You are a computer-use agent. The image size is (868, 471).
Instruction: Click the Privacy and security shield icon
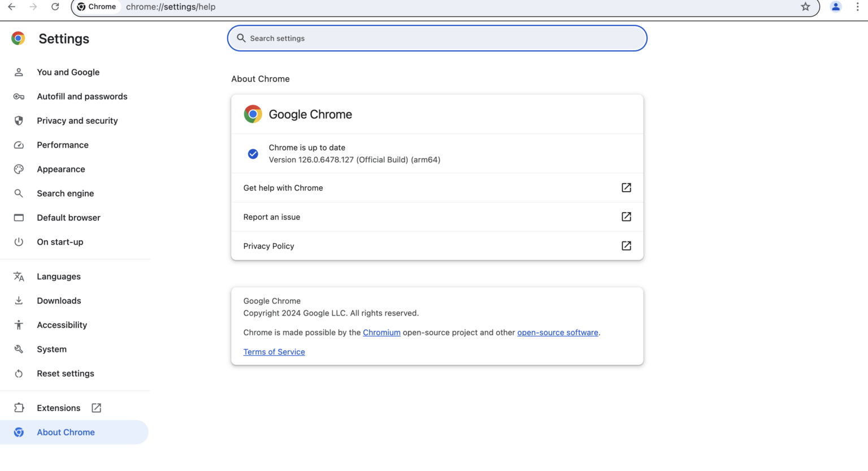tap(19, 120)
